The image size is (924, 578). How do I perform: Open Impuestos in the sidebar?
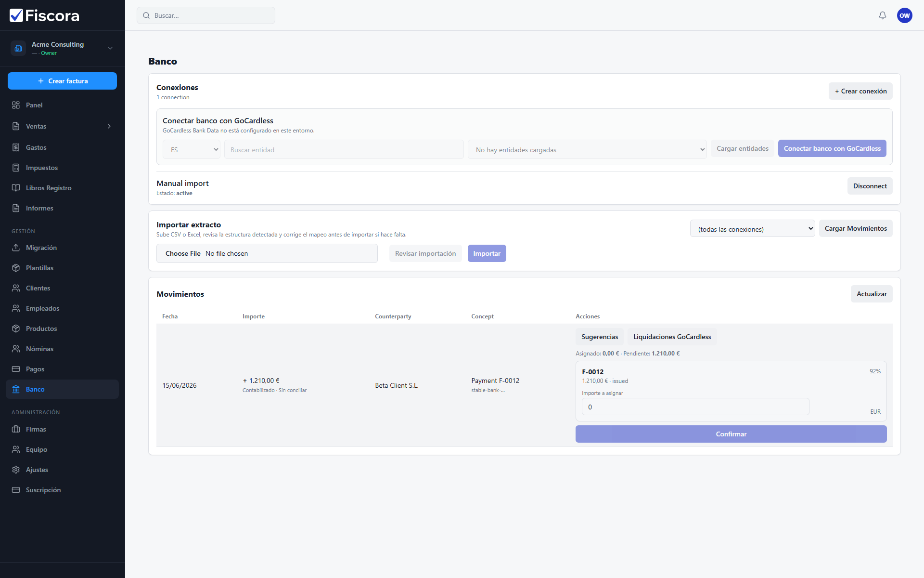click(62, 168)
